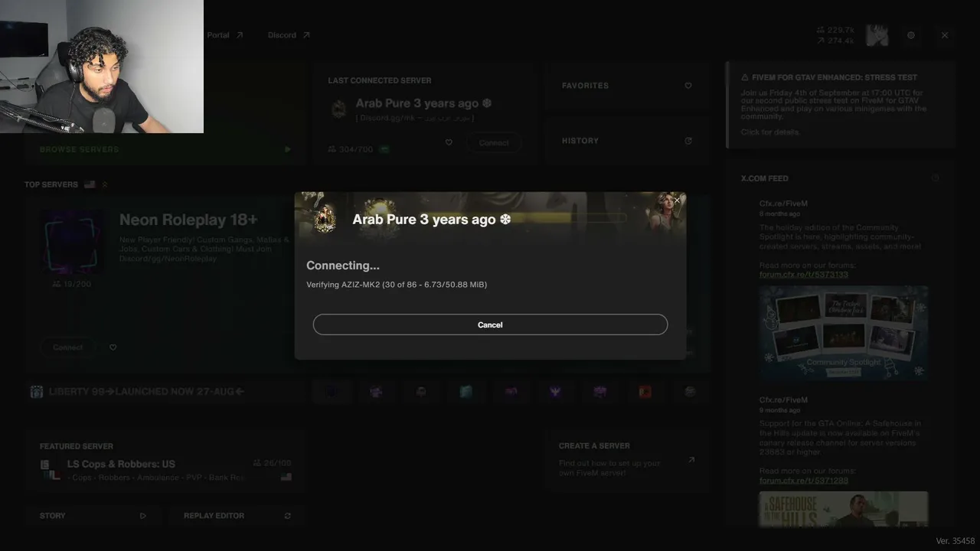The width and height of the screenshot is (980, 551).
Task: Click the Neon Roleplay server thumbnail
Action: (73, 243)
